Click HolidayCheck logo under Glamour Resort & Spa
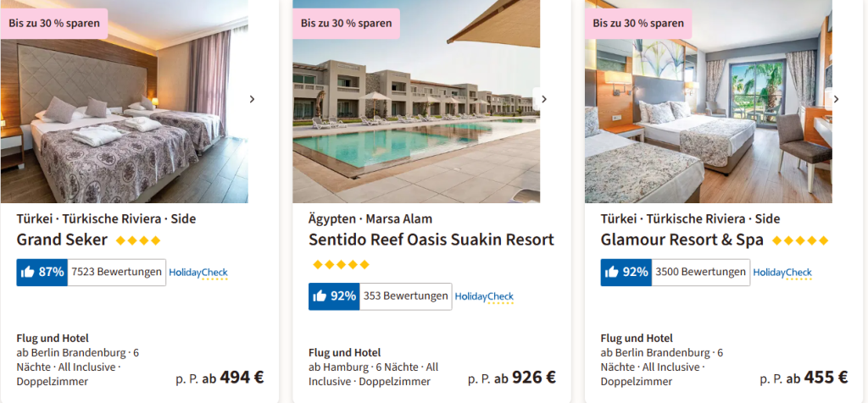 782,273
